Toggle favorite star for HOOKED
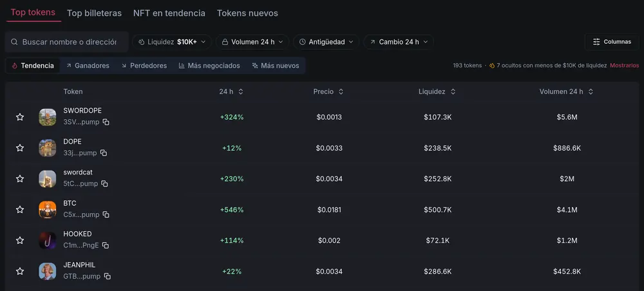 pos(20,241)
